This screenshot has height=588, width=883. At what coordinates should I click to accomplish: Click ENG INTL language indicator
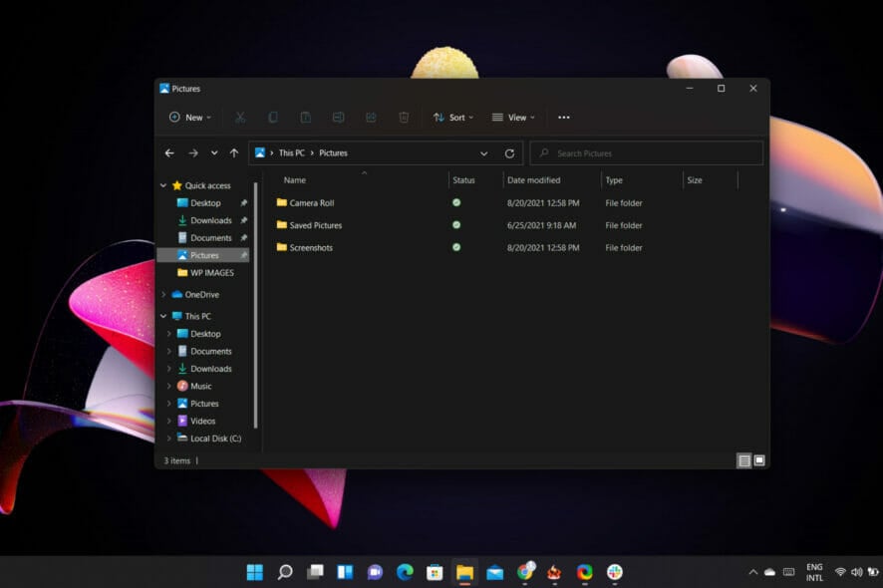pyautogui.click(x=814, y=572)
